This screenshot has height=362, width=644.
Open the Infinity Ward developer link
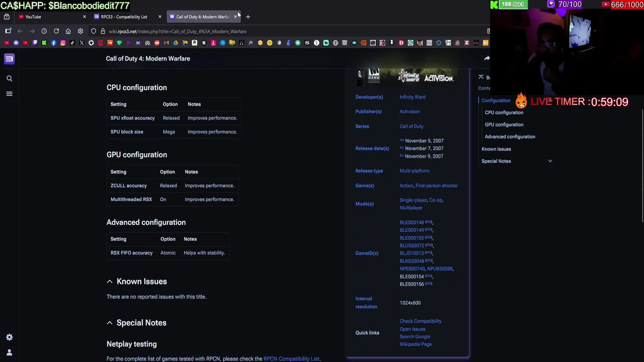[x=413, y=97]
